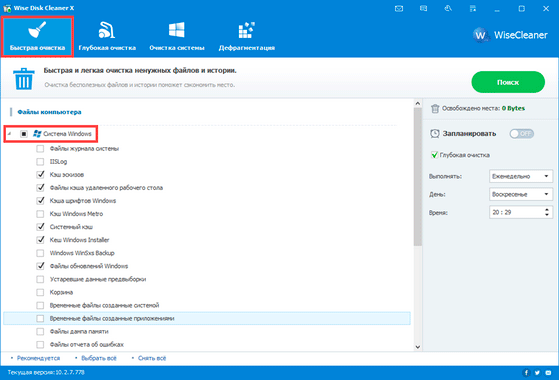Check Windows WinSxs Backup checkbox
Viewport: 559px width, 380px height.
pyautogui.click(x=40, y=253)
